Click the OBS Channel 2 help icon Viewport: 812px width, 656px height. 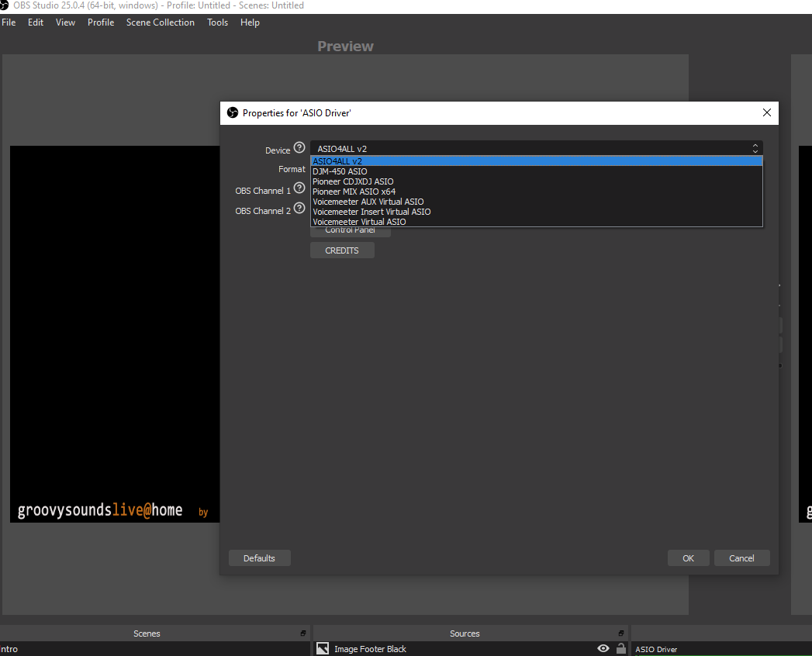pos(299,208)
